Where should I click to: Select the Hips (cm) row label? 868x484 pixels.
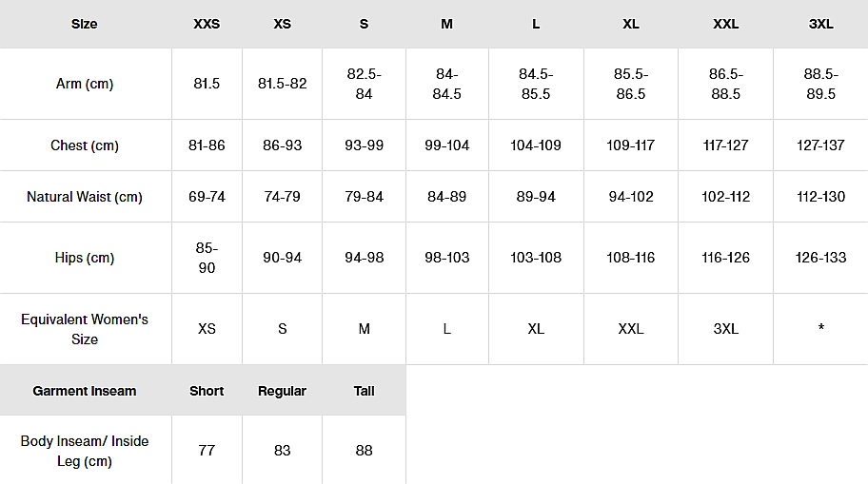coord(85,258)
